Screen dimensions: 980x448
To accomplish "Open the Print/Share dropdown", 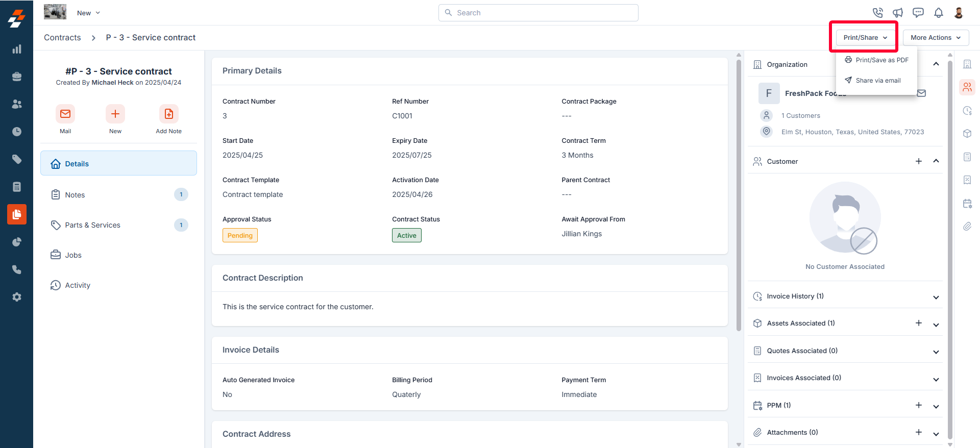I will pyautogui.click(x=866, y=38).
